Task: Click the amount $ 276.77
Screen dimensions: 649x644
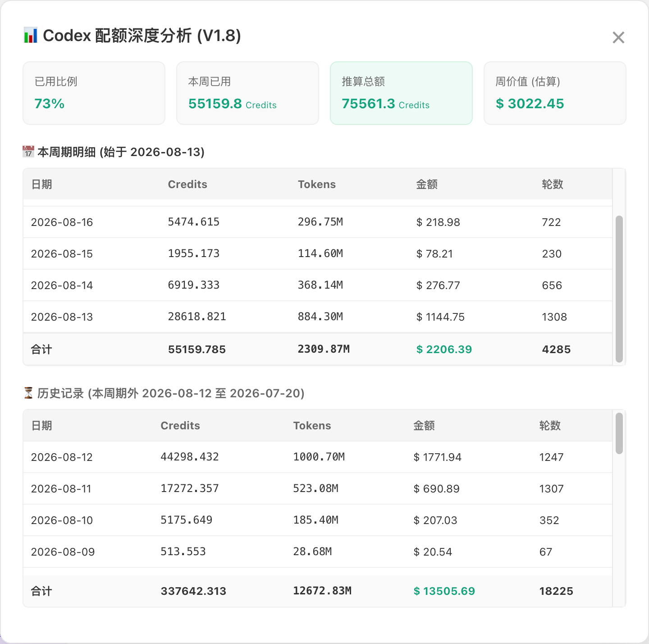Action: [438, 285]
